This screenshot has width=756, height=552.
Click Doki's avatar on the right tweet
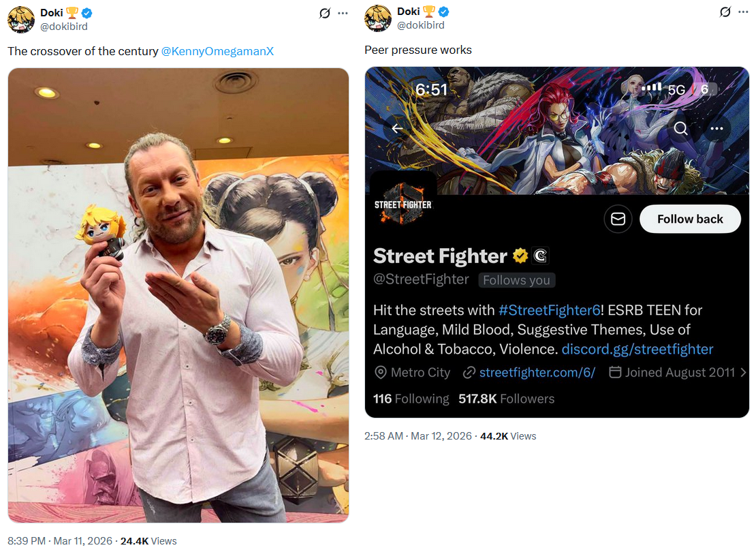(x=378, y=18)
